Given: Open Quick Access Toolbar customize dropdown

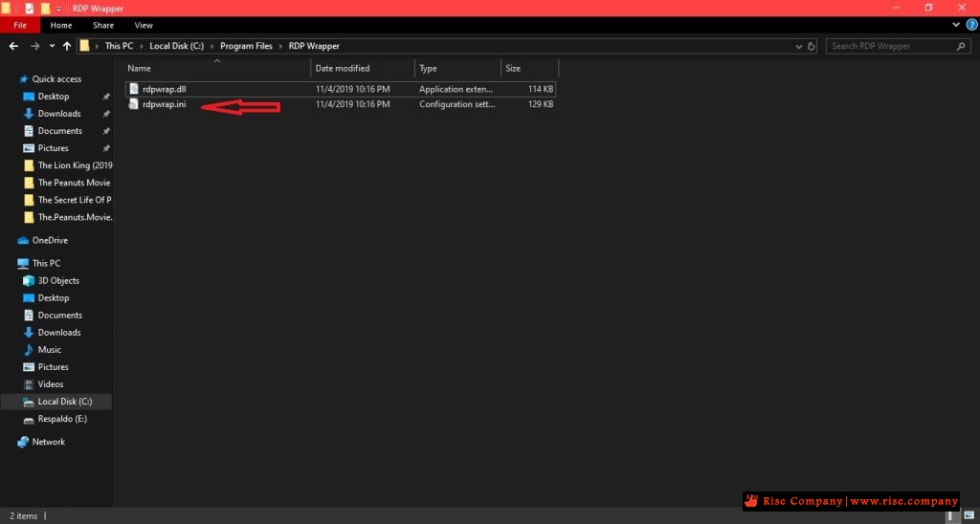Looking at the screenshot, I should [x=58, y=9].
